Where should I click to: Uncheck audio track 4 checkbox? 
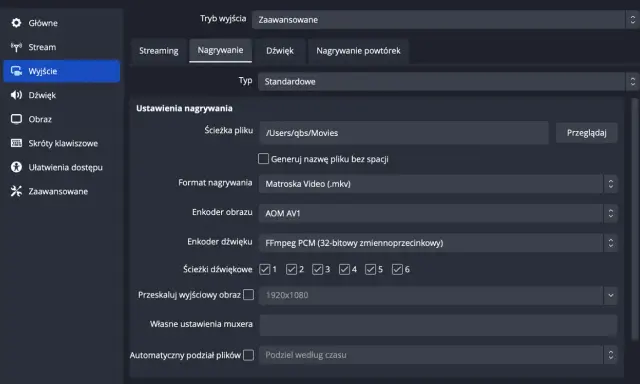[x=344, y=269]
